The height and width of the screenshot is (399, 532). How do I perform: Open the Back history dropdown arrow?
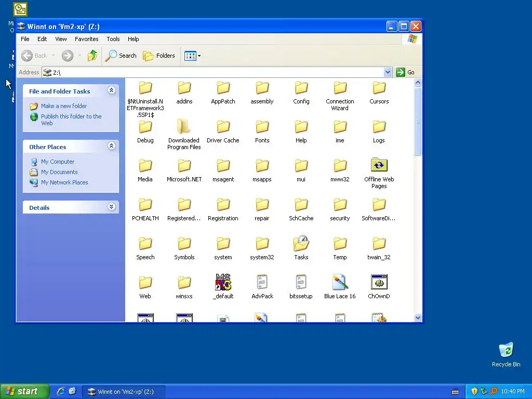pyautogui.click(x=54, y=55)
